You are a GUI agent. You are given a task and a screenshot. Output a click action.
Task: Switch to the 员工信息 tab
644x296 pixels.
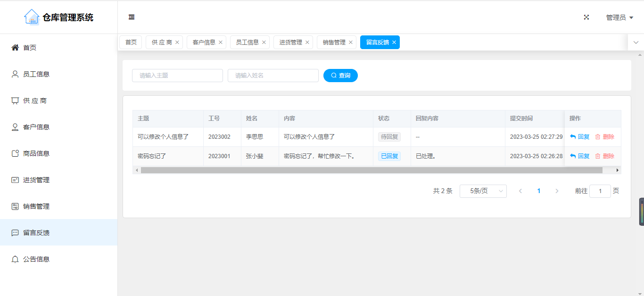tap(247, 42)
